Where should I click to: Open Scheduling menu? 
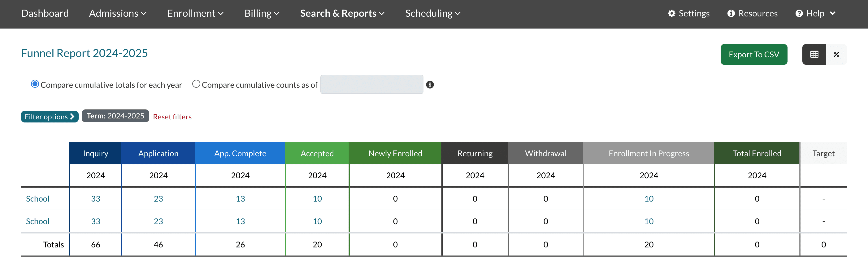[x=432, y=13]
